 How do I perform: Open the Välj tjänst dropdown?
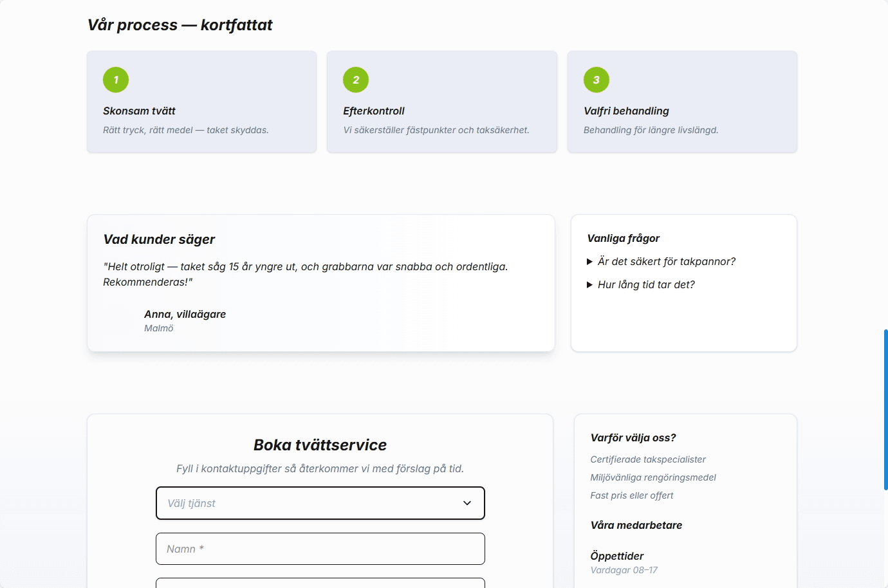(x=320, y=503)
